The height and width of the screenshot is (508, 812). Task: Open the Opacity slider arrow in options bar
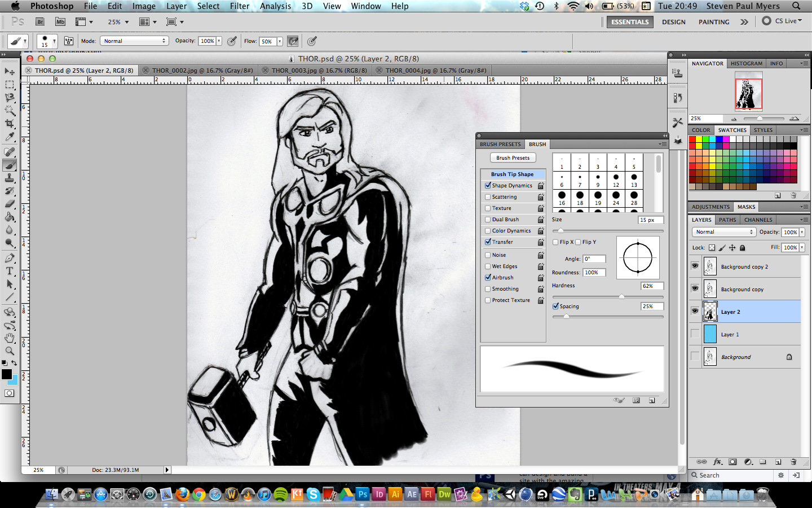tap(219, 41)
